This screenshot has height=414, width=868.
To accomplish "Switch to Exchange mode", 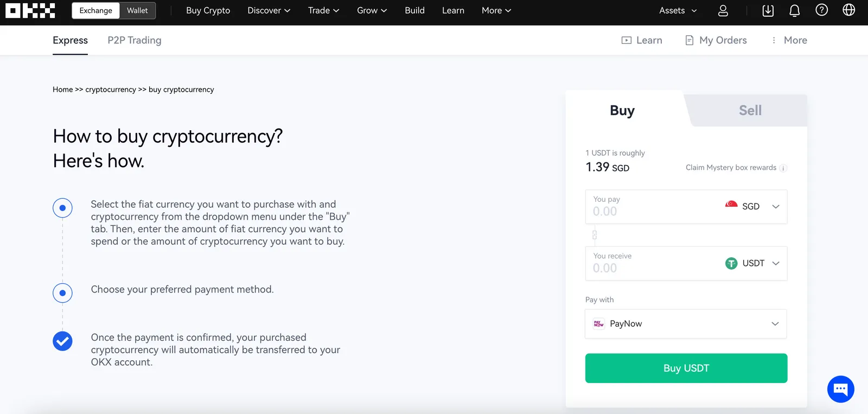I will click(x=96, y=10).
